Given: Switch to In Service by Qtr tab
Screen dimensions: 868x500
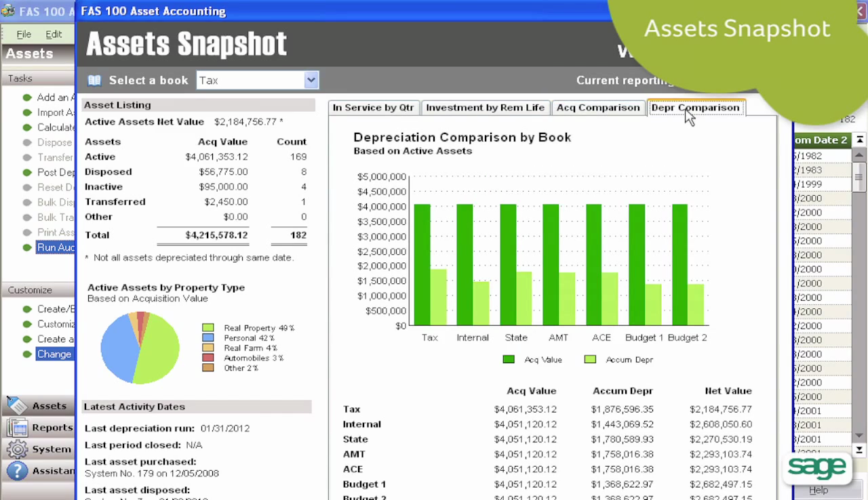Looking at the screenshot, I should tap(373, 108).
